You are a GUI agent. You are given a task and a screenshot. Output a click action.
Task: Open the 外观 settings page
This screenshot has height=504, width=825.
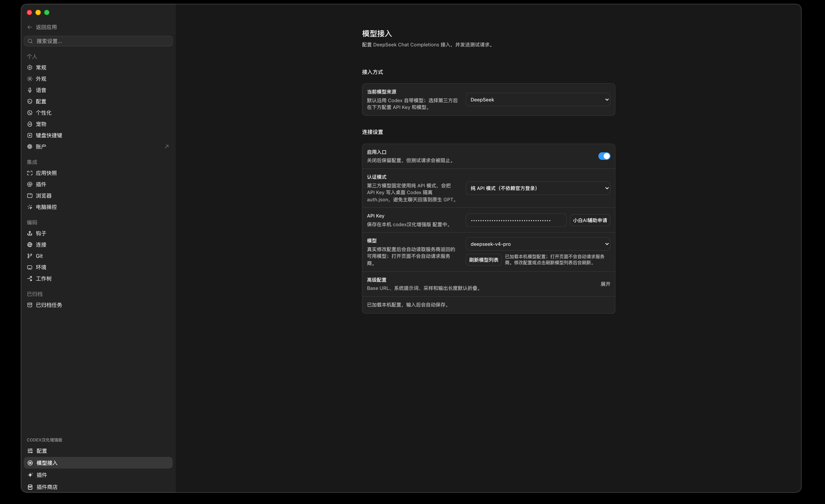[98, 79]
